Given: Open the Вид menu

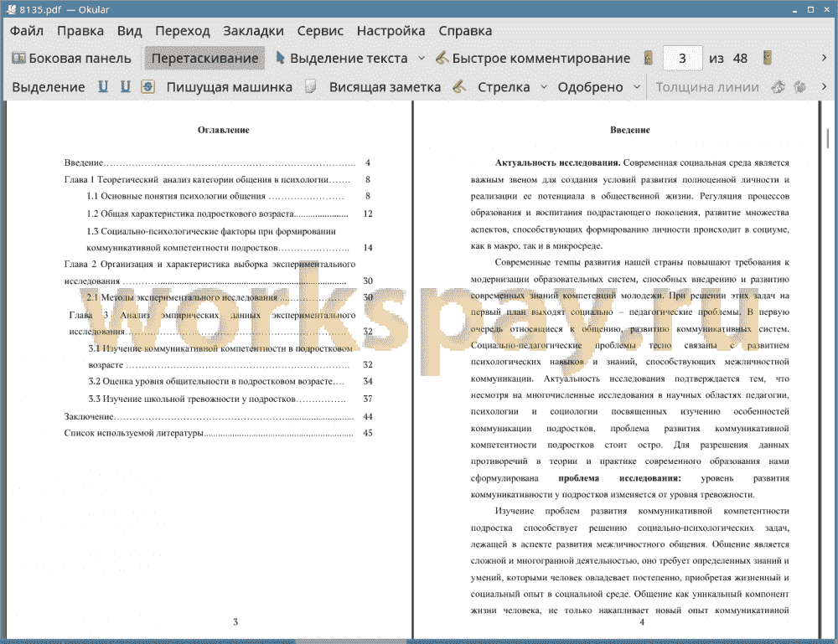Looking at the screenshot, I should 129,31.
